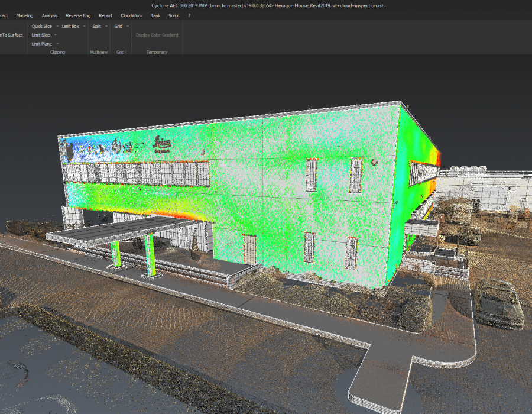
Task: Click the Temporary group label
Action: coord(157,52)
